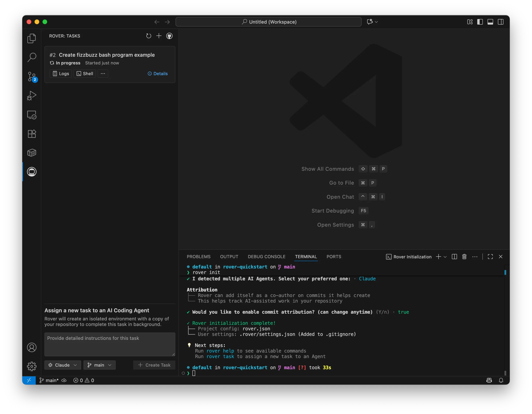Viewport: 532px width, 414px height.
Task: Open Source Control view showing 2 changes
Action: [32, 77]
